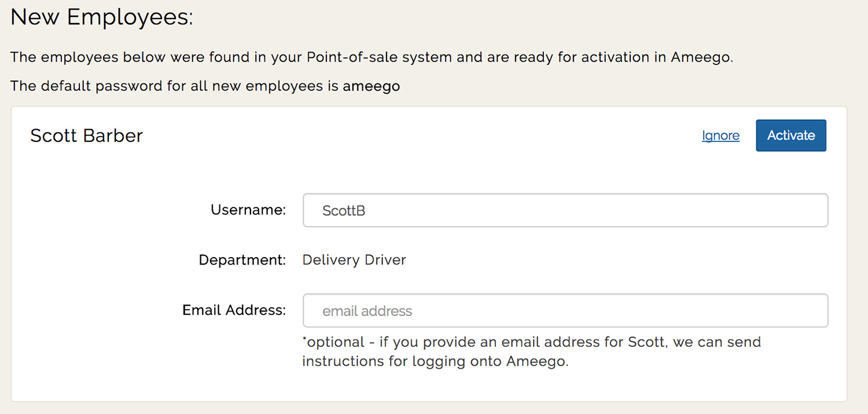Select the Scott Barber name heading
Image resolution: width=868 pixels, height=414 pixels.
tap(86, 135)
